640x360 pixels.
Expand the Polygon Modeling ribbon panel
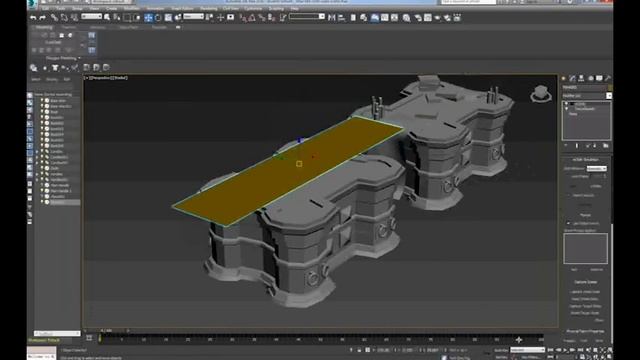point(62,58)
